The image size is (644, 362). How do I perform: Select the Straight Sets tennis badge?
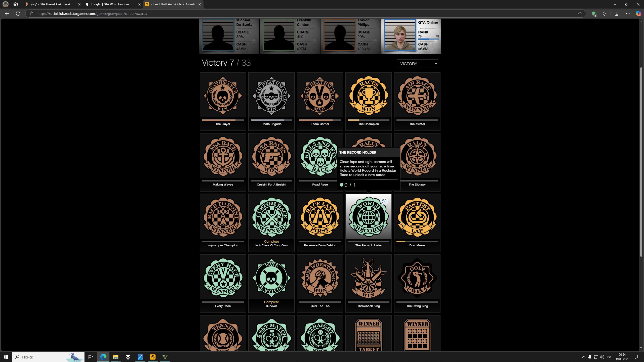click(x=320, y=335)
